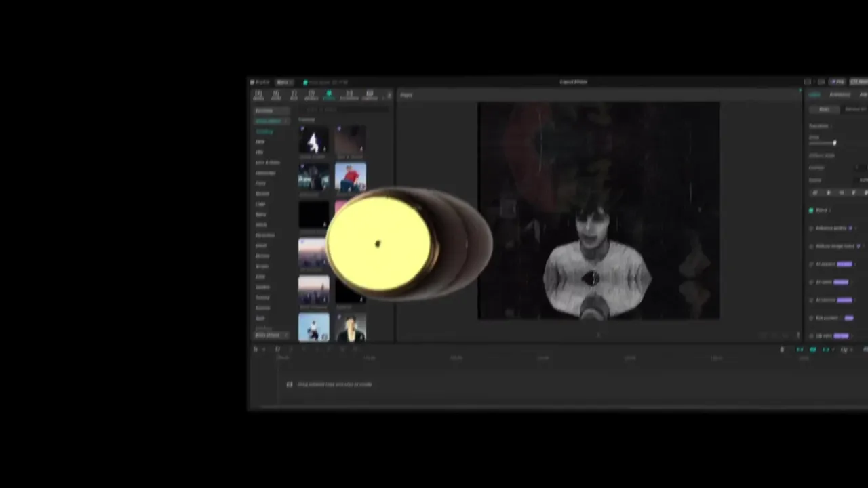Viewport: 868px width, 488px height.
Task: Click the Player preview video
Action: 599,210
